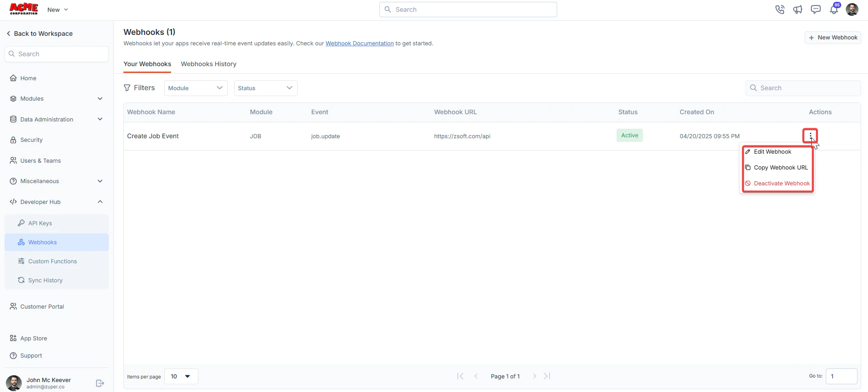Screen dimensions: 868x392
Task: Click the three-dot actions menu icon
Action: 810,136
